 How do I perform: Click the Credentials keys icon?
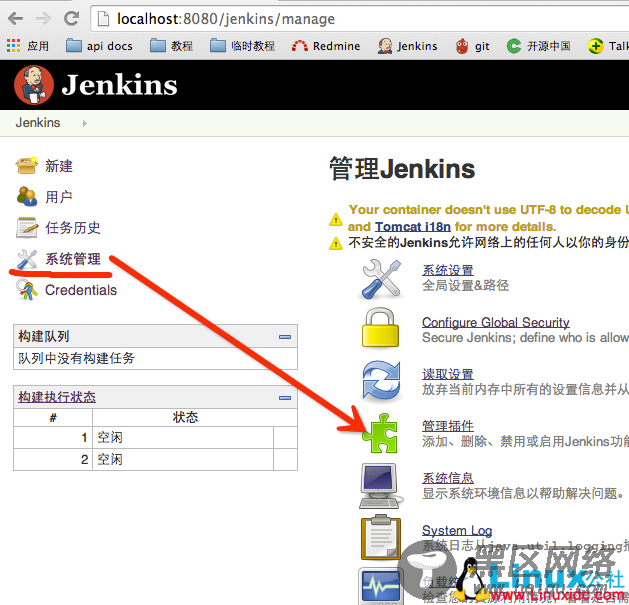pyautogui.click(x=26, y=290)
